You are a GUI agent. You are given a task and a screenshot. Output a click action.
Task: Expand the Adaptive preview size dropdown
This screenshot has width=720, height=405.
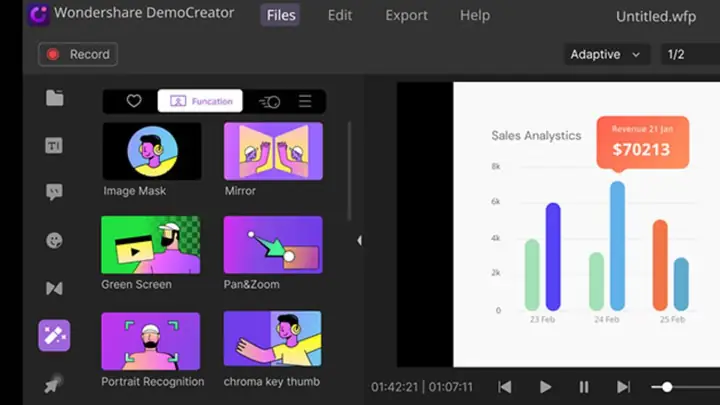606,54
